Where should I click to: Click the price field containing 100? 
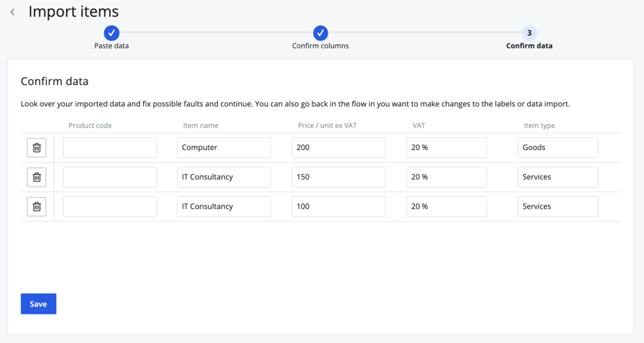(x=338, y=206)
